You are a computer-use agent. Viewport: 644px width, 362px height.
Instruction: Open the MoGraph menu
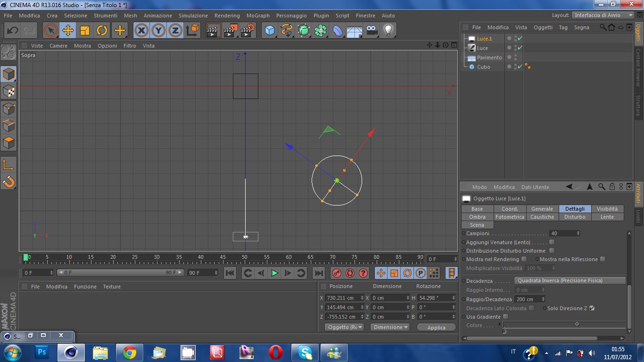pyautogui.click(x=258, y=16)
